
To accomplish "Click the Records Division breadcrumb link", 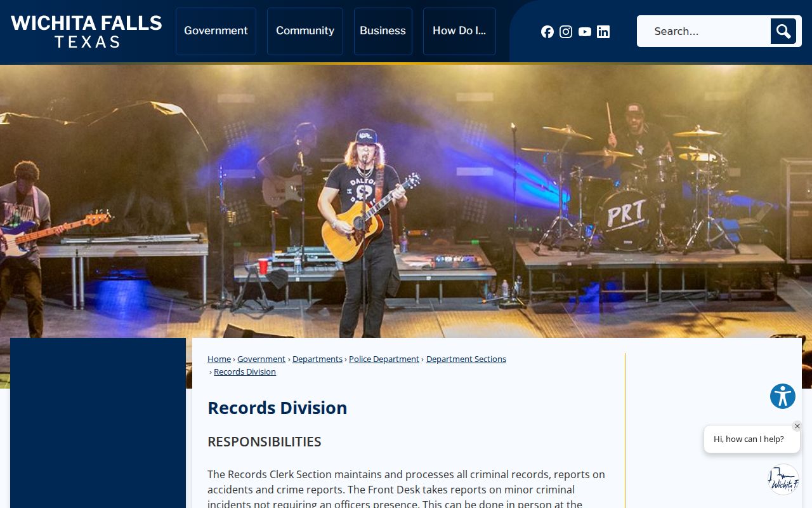I will [x=245, y=371].
